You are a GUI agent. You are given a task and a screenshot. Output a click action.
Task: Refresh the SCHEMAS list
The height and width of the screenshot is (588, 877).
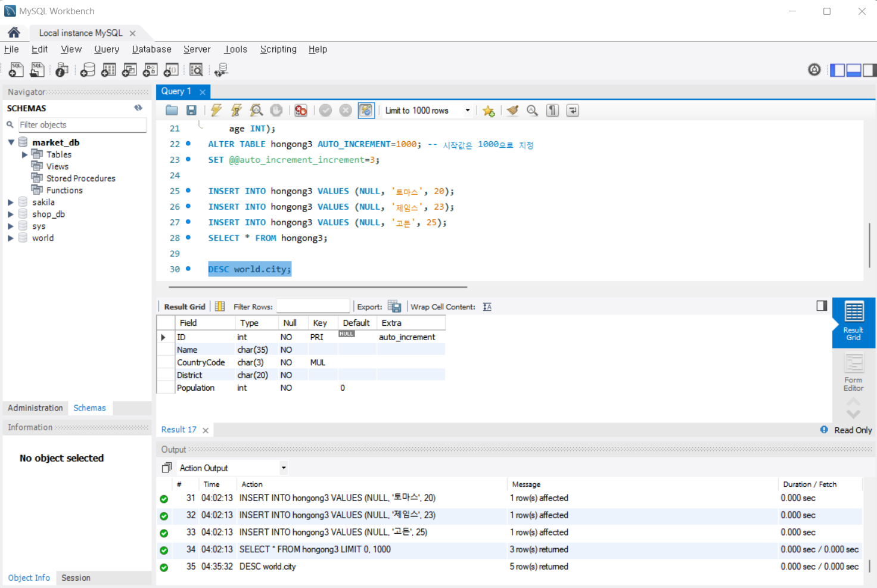pos(138,108)
